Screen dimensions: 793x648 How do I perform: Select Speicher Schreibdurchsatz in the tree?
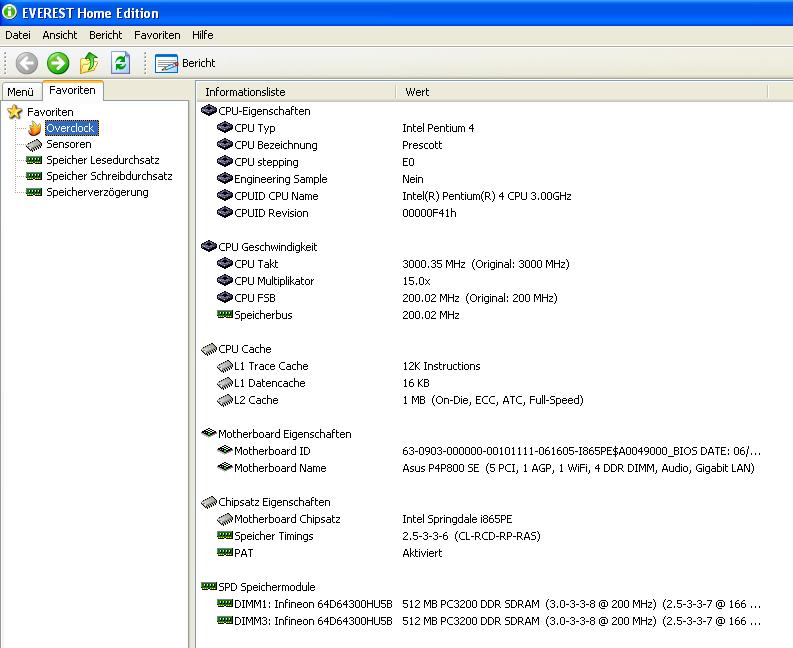109,176
